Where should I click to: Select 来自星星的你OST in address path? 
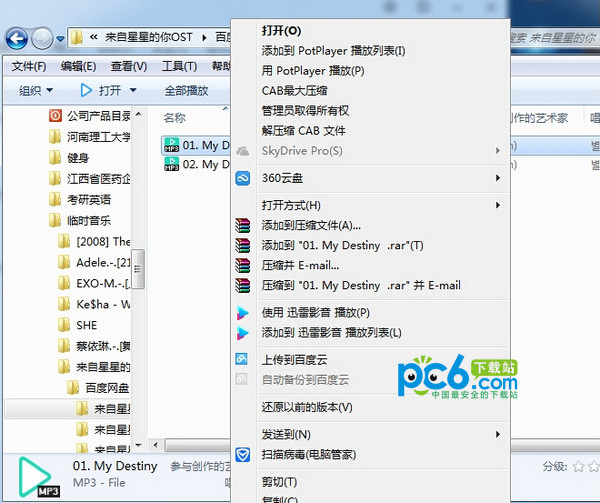148,37
